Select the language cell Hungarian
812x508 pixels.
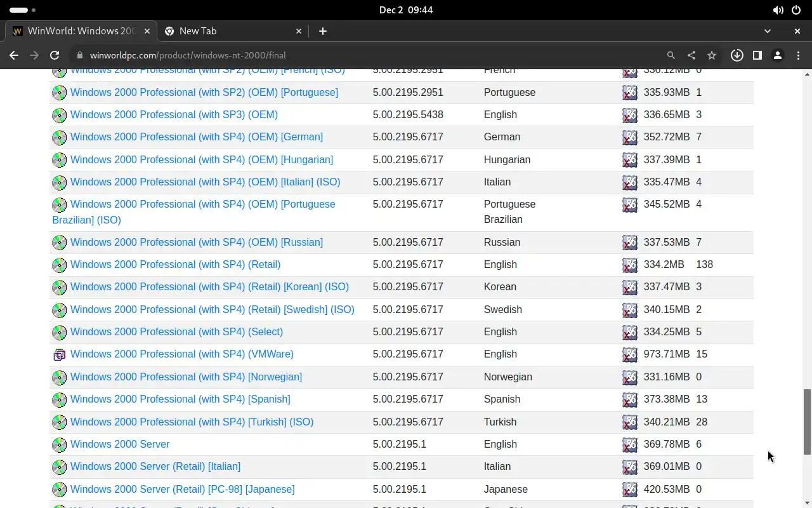pyautogui.click(x=507, y=159)
